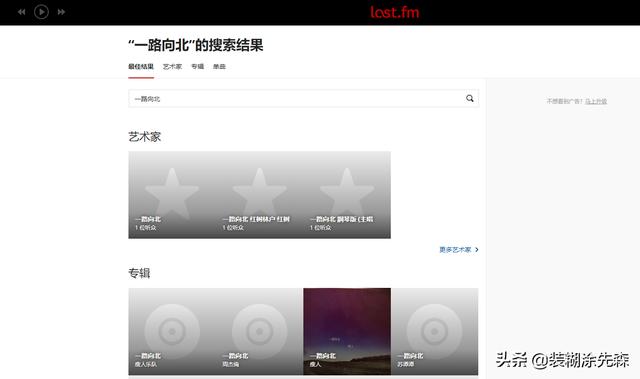The image size is (640, 379).
Task: Click the 专辑 section heading
Action: pos(139,273)
